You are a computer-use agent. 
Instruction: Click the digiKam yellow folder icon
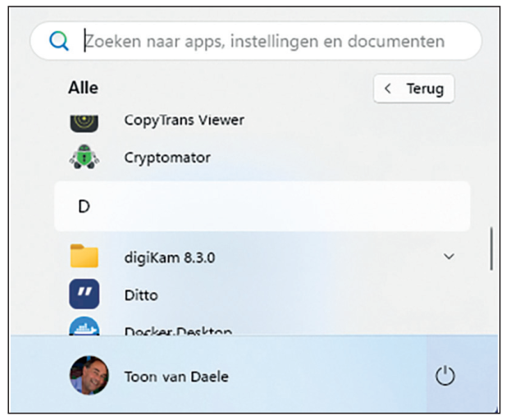tap(84, 257)
